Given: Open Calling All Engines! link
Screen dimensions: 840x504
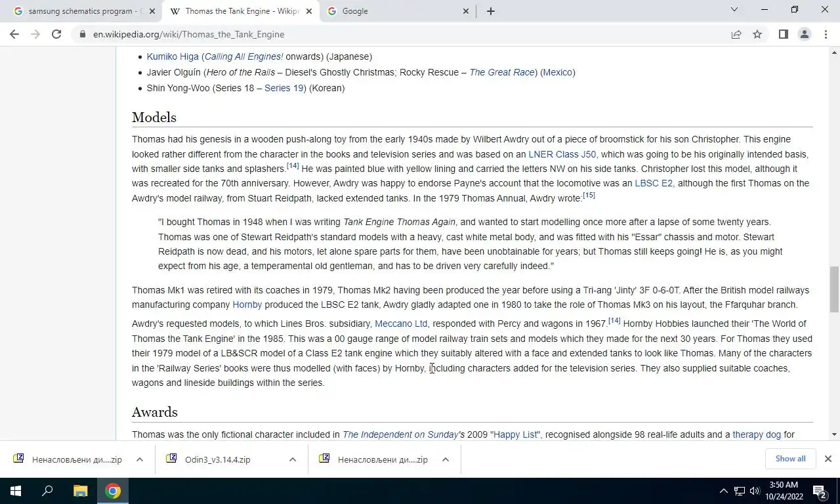Looking at the screenshot, I should tap(243, 56).
